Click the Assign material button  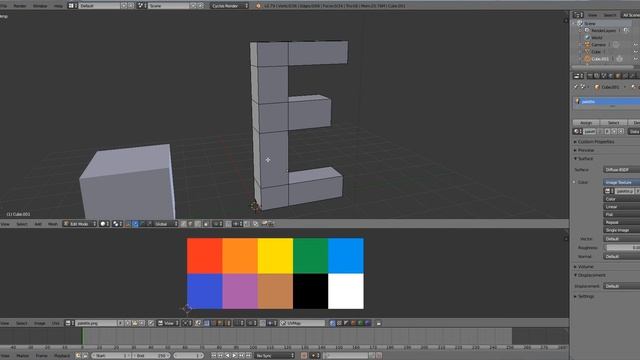click(586, 122)
